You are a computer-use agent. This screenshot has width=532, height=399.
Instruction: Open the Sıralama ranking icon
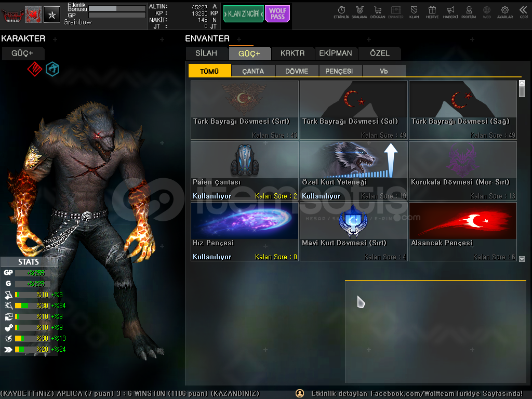360,12
